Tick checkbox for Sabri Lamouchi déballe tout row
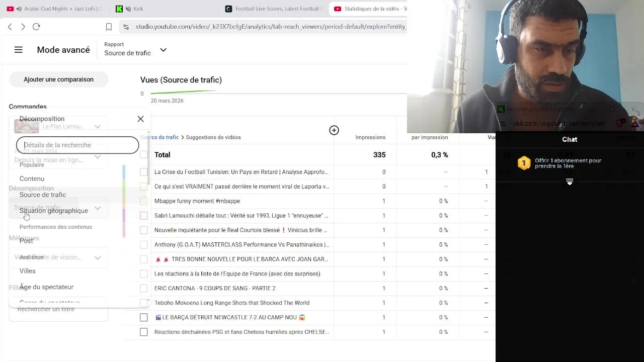Viewport: 644px width, 362px height. point(144,216)
